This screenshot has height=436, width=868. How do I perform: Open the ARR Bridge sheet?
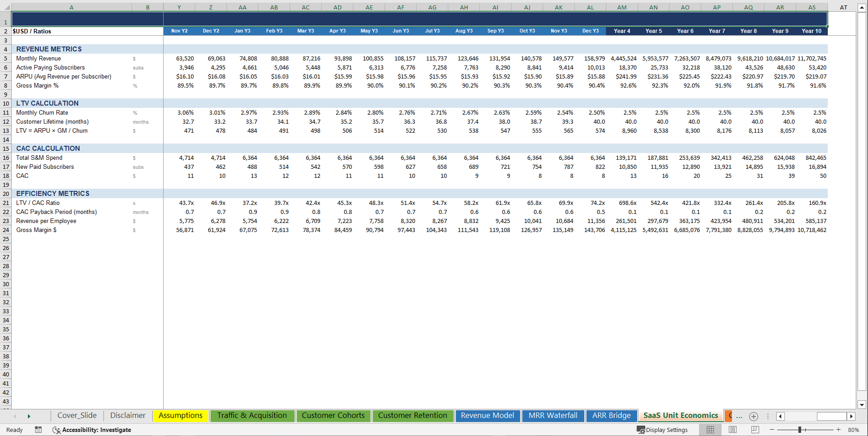611,416
